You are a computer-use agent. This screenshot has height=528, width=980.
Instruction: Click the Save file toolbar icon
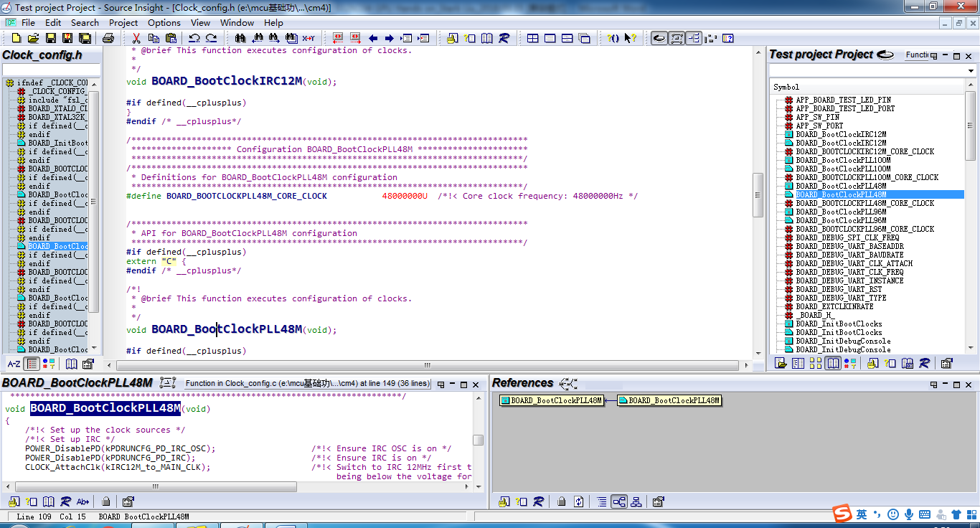(51, 38)
